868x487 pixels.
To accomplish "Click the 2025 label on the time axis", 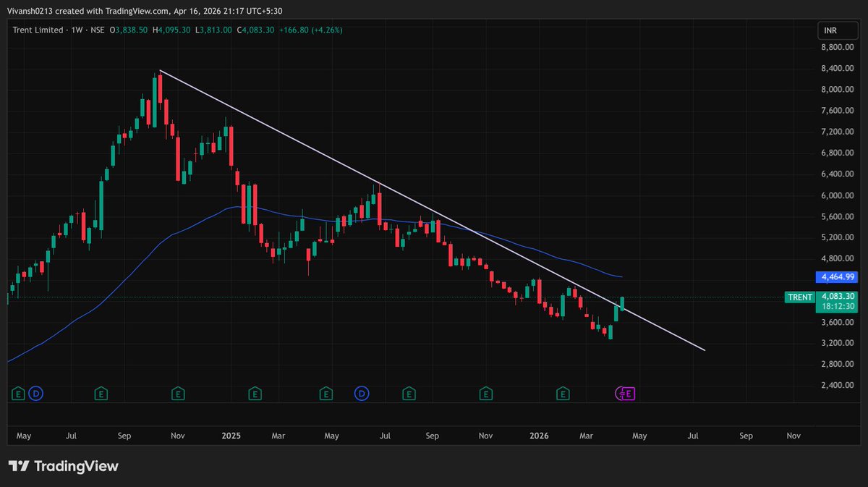I will (x=231, y=436).
